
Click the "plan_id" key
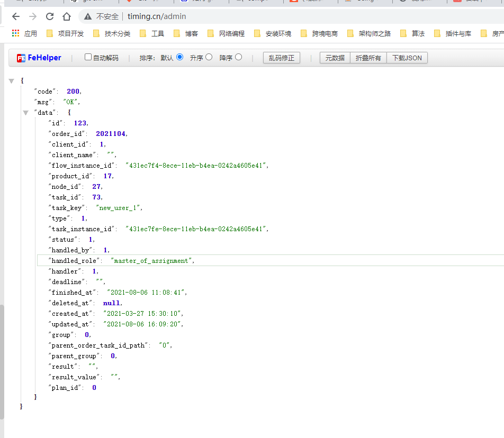(65, 388)
